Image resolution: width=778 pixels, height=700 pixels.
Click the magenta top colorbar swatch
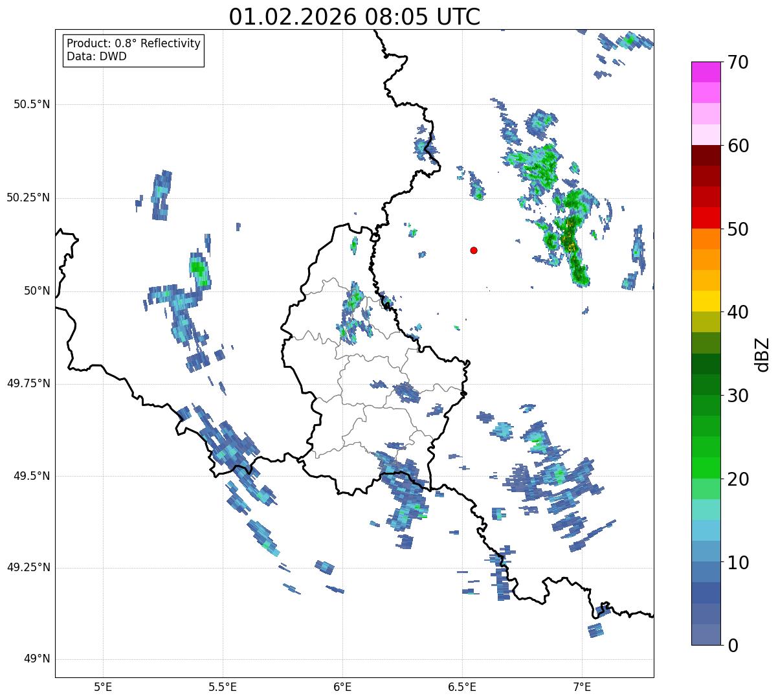(x=706, y=72)
